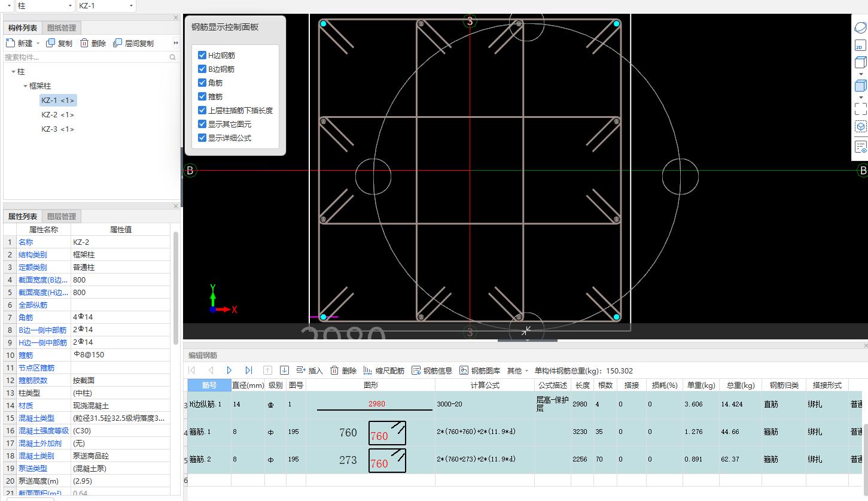Go to next rebar record arrow
The height and width of the screenshot is (501, 868).
pos(229,371)
